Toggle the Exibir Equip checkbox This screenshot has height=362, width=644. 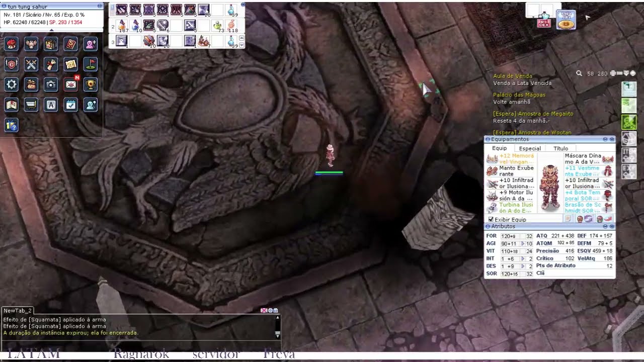coord(491,220)
